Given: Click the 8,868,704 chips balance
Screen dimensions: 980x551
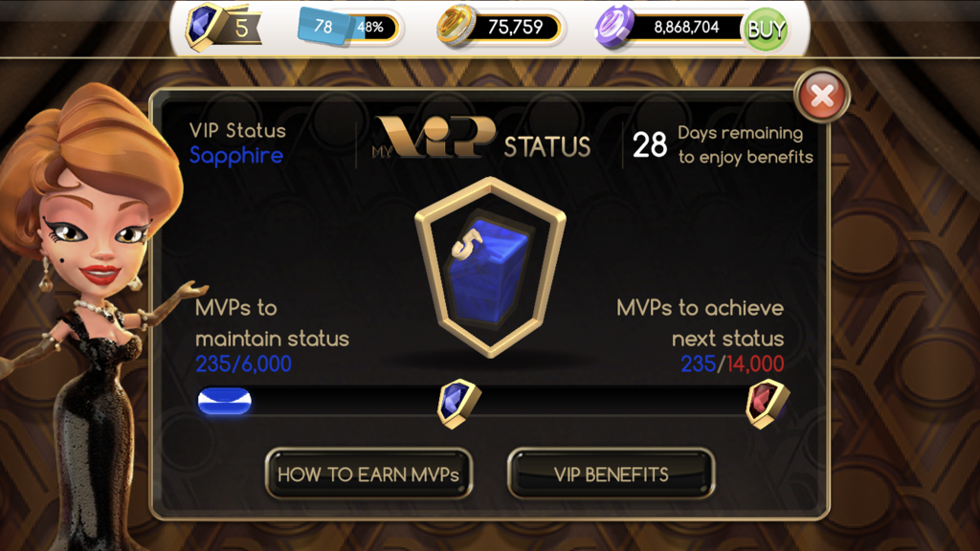Looking at the screenshot, I should (686, 27).
